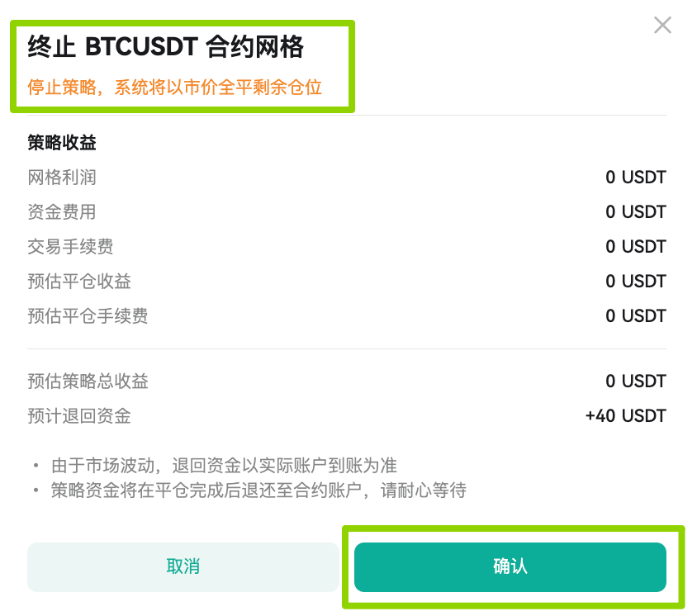
Task: Click the 资金费用 label
Action: pyautogui.click(x=62, y=212)
